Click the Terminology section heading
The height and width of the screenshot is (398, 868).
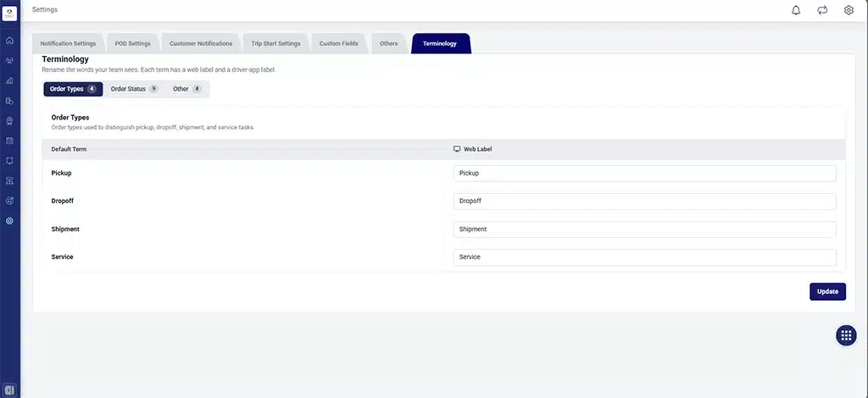[65, 59]
